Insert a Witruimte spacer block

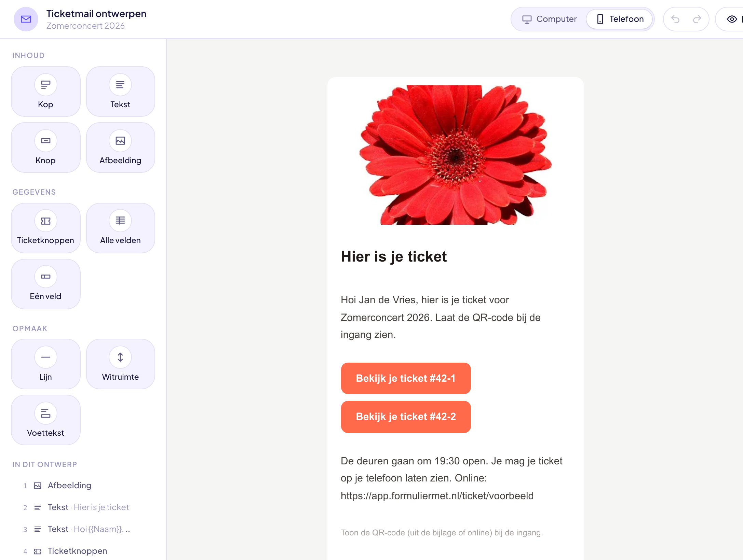(120, 364)
